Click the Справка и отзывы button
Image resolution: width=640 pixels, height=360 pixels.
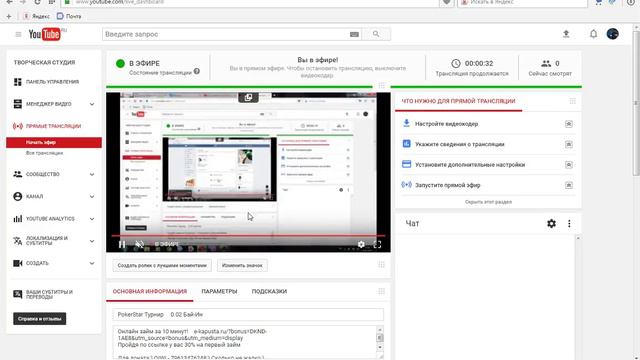[x=40, y=319]
